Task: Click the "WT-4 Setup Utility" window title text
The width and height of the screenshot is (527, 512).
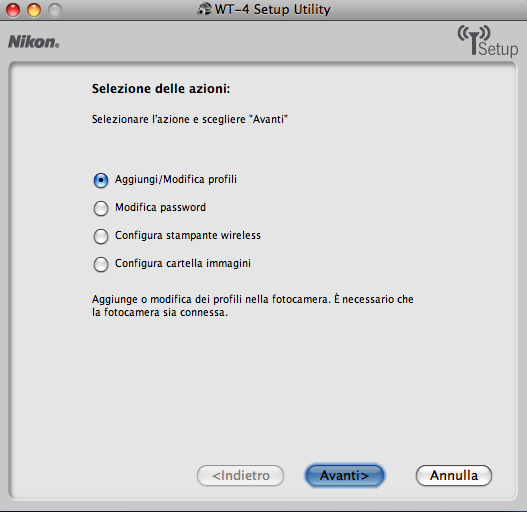Action: (x=273, y=9)
